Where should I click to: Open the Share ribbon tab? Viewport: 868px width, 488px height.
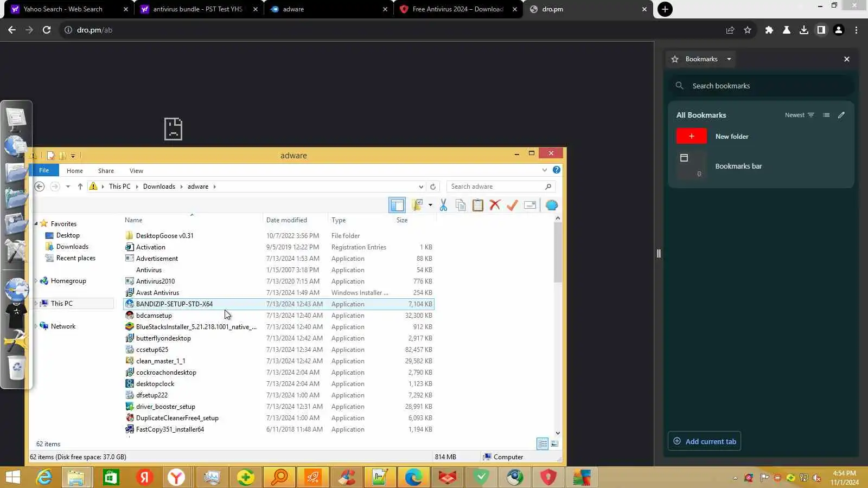click(x=106, y=171)
